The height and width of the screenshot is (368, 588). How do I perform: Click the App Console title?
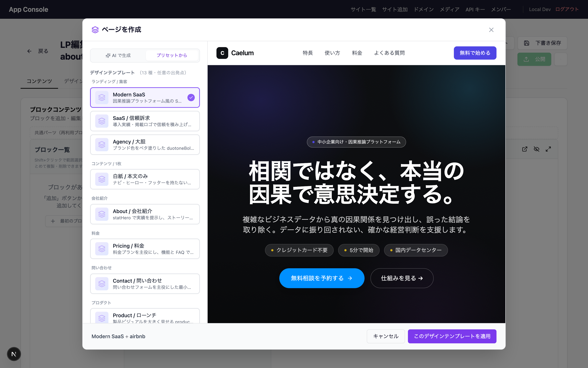coord(29,10)
